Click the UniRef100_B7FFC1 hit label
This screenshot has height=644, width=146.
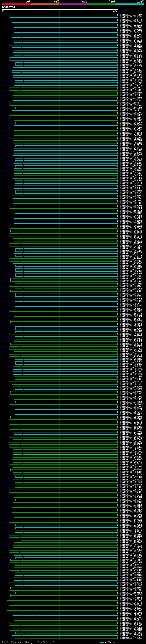coord(131,349)
